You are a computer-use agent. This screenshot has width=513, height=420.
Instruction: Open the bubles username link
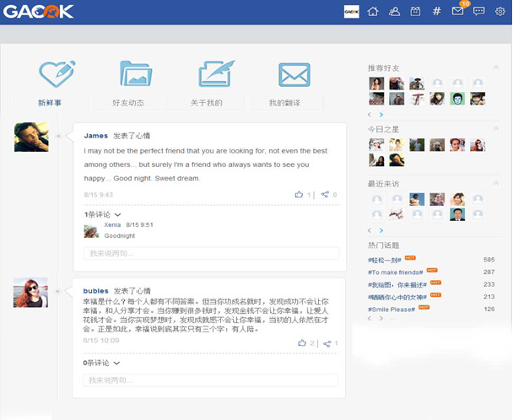[95, 291]
